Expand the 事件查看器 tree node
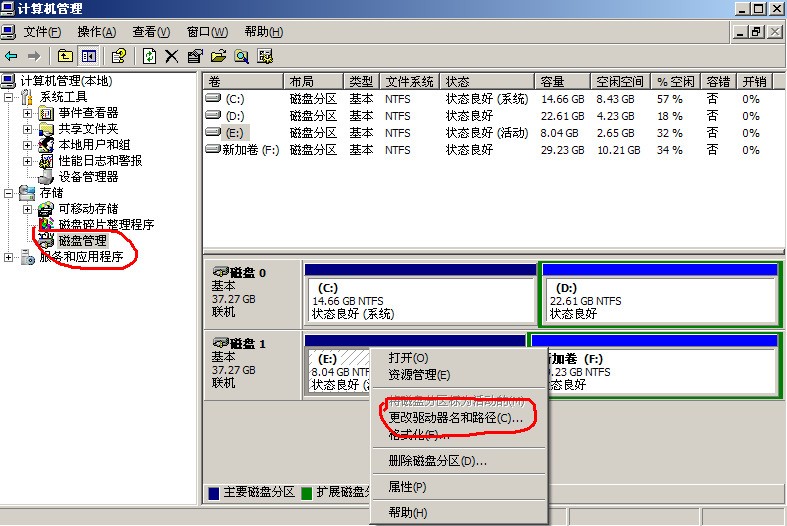Screen dimensions: 787x526 [28, 113]
